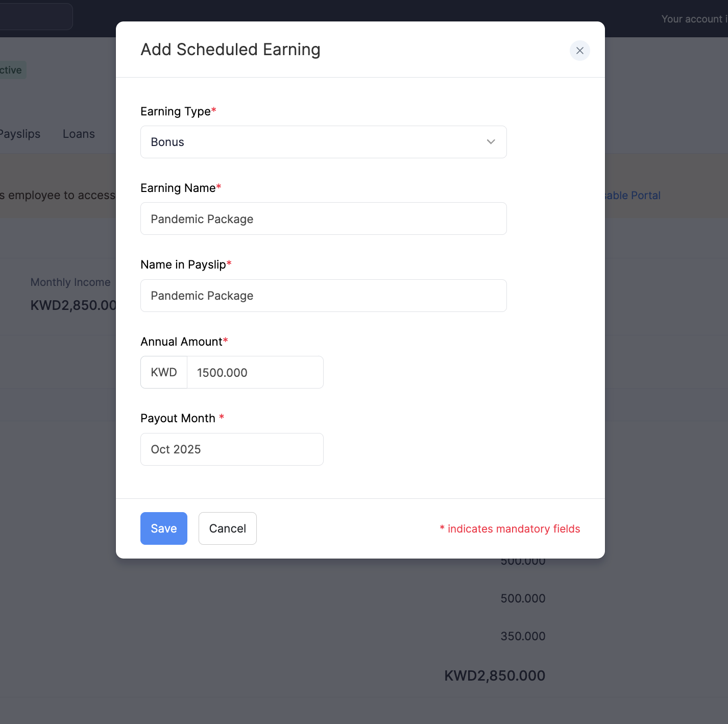This screenshot has height=724, width=728.
Task: Click the KWD currency prefix
Action: tap(164, 372)
